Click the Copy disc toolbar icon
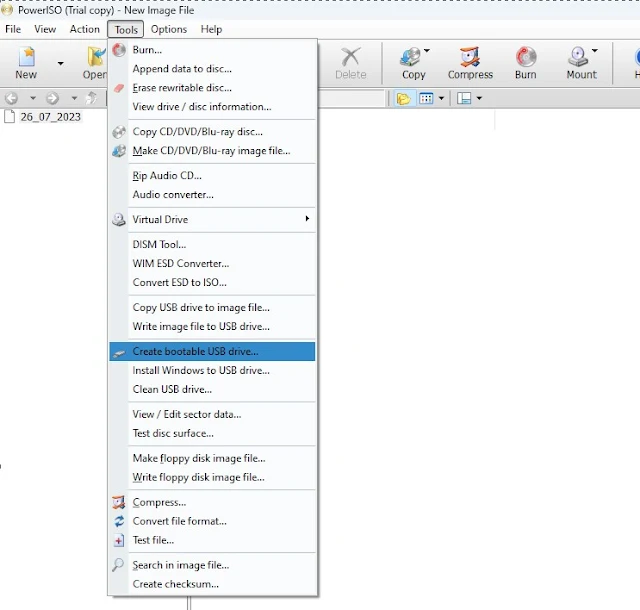The width and height of the screenshot is (640, 610). (413, 62)
